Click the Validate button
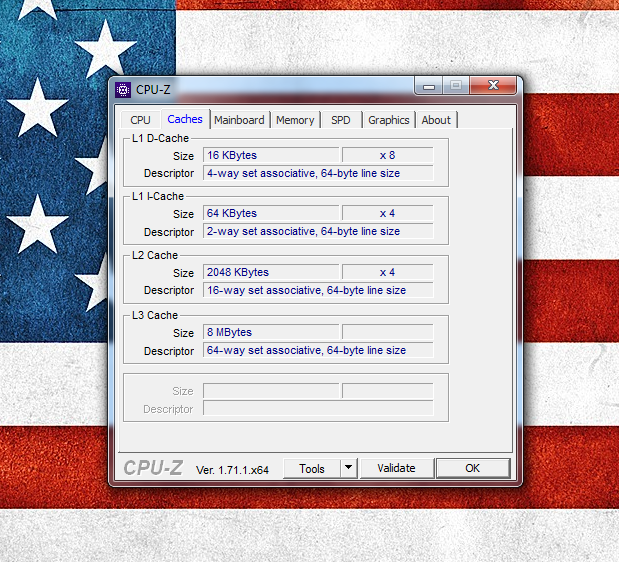 pos(396,468)
